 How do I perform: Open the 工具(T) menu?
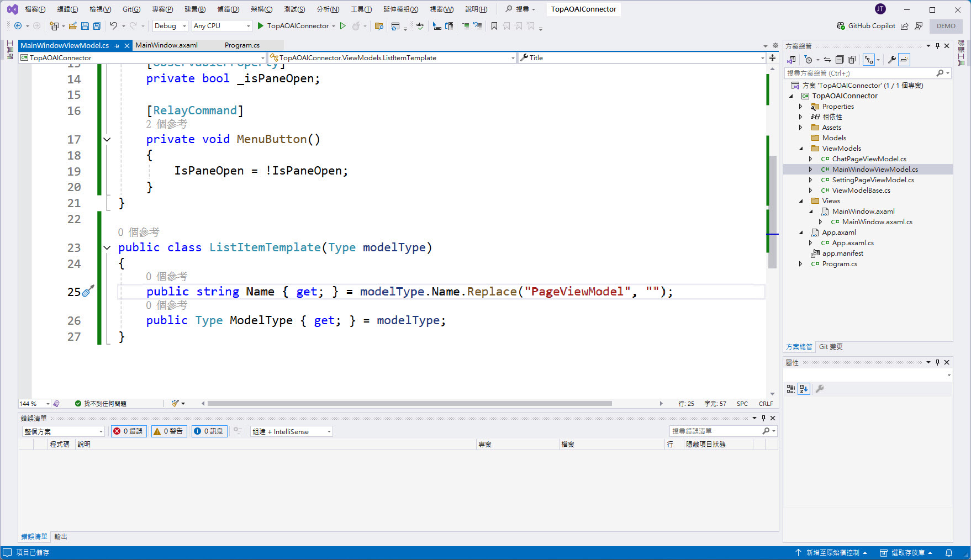pyautogui.click(x=361, y=9)
